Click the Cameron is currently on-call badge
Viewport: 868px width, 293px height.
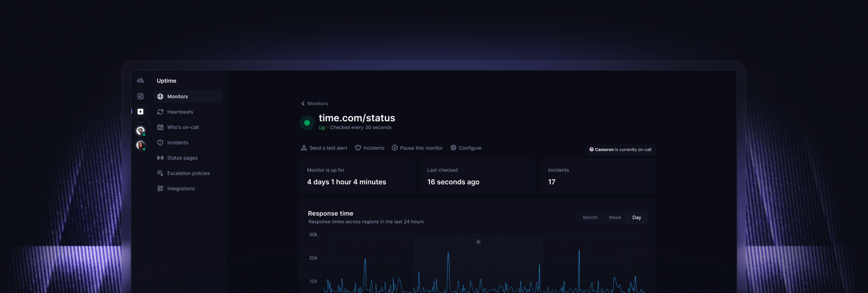pos(620,150)
